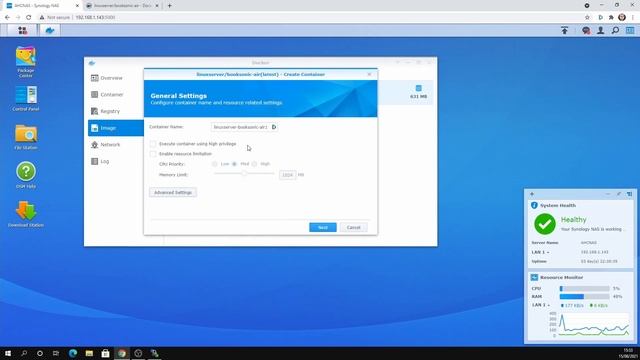The image size is (640, 360).
Task: Open browser extensions puzzle icon
Action: [611, 18]
